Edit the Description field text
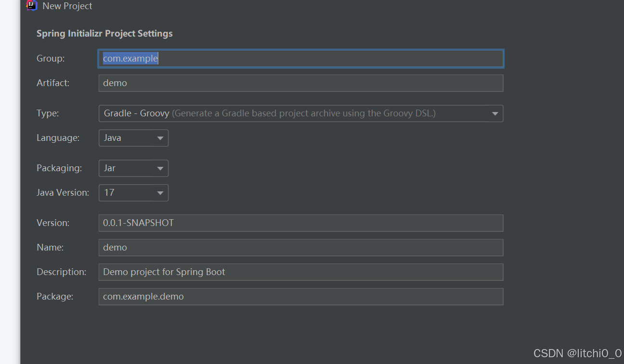 pyautogui.click(x=301, y=272)
